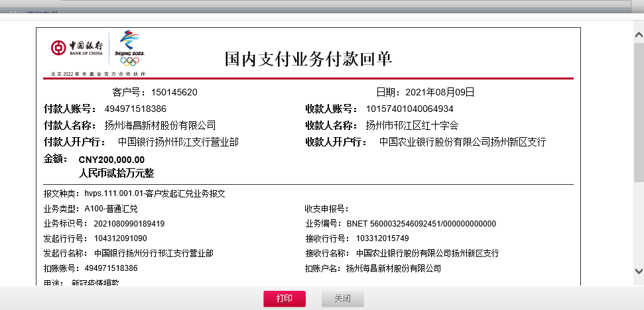Screen dimensions: 644x310
Task: Click the payee name 扬州市邗江区红十字会
Action: tap(412, 125)
